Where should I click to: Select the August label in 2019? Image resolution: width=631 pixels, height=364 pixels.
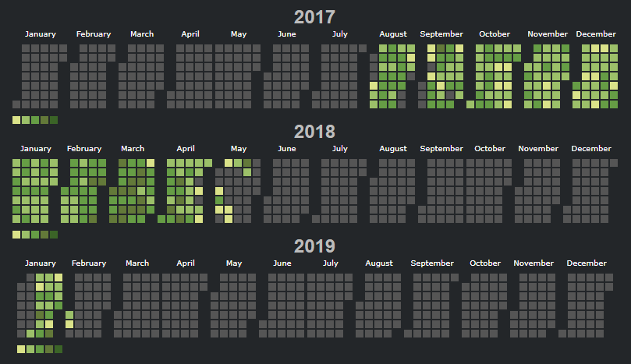tap(379, 263)
